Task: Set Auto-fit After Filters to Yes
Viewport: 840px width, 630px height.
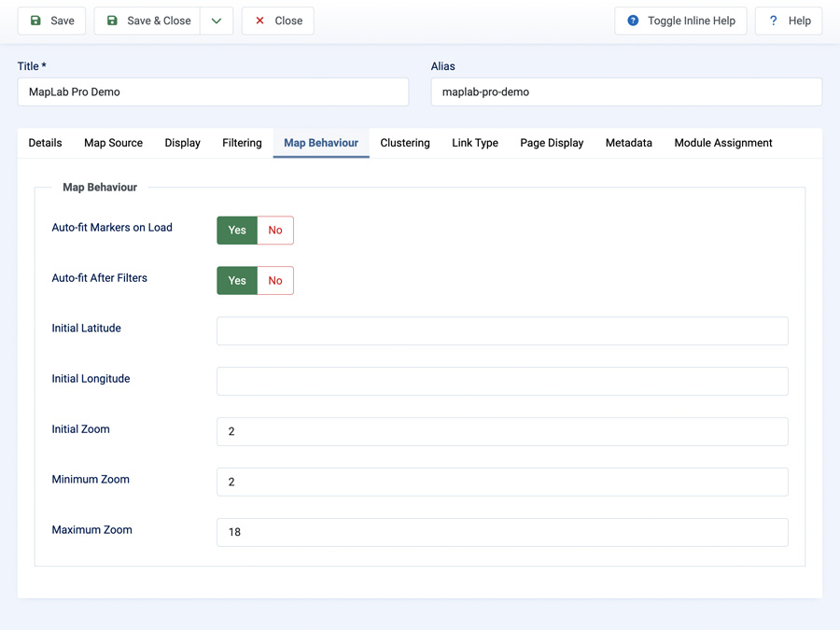Action: (237, 281)
